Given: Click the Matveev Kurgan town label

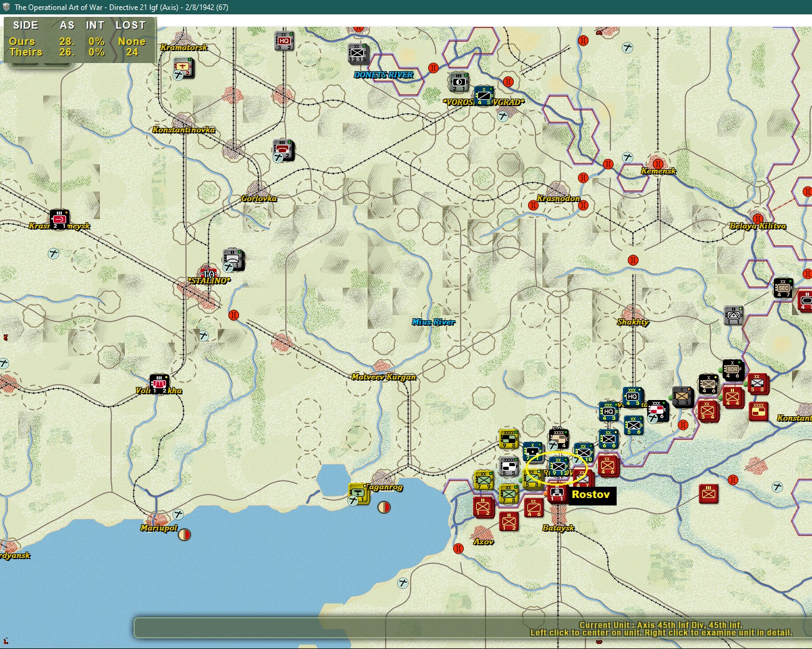Looking at the screenshot, I should (384, 377).
